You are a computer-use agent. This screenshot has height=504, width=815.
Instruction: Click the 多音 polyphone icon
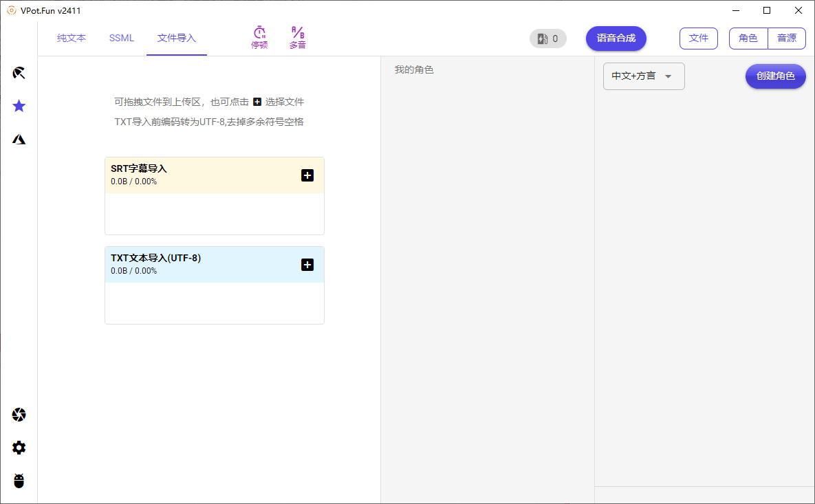click(x=298, y=38)
